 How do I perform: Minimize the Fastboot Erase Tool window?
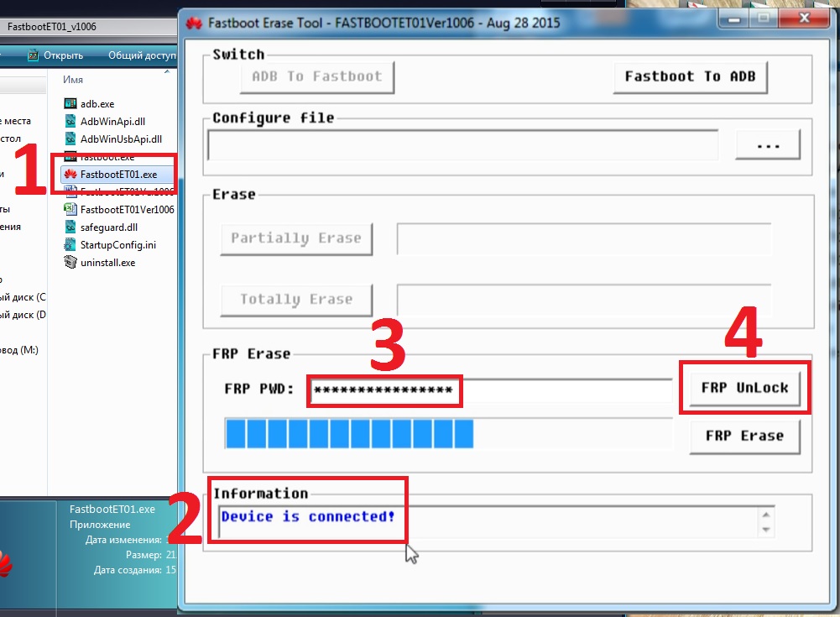[734, 19]
